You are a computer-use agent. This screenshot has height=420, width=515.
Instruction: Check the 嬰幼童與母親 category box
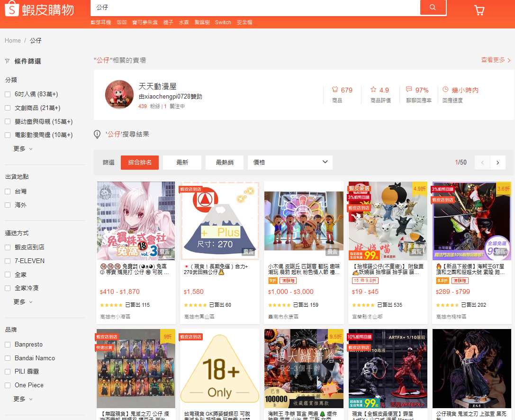pos(8,122)
